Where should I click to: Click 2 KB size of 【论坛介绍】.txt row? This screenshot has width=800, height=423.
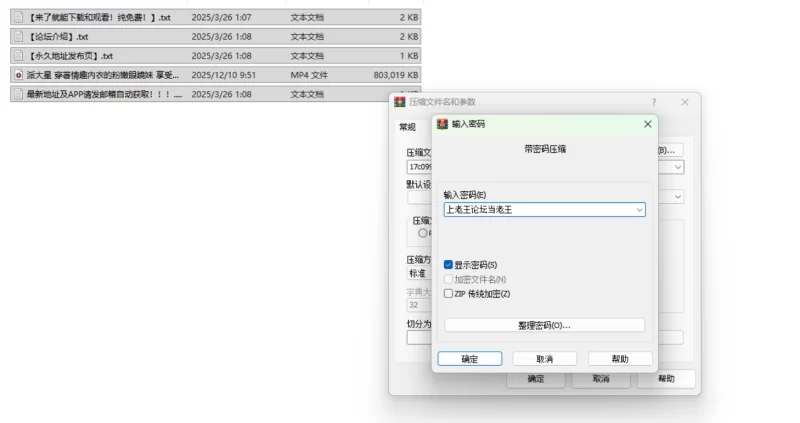pyautogui.click(x=409, y=37)
